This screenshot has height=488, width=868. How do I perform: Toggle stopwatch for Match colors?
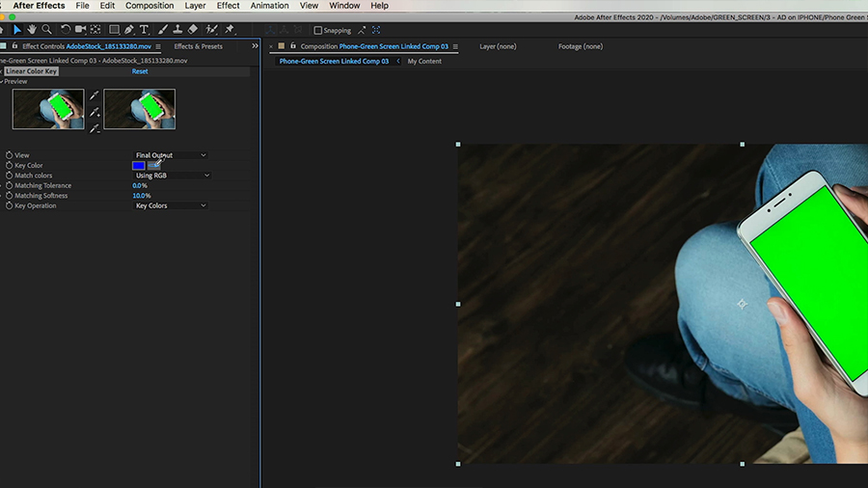tap(9, 176)
